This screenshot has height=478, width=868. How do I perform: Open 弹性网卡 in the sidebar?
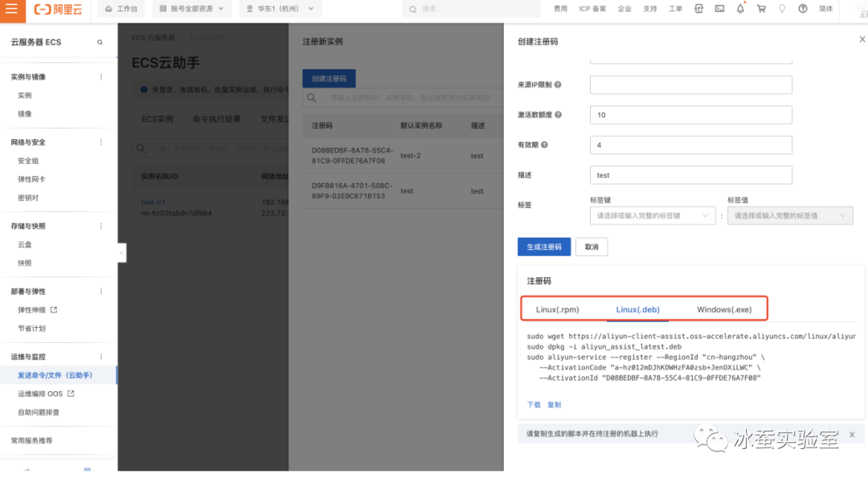pyautogui.click(x=31, y=179)
